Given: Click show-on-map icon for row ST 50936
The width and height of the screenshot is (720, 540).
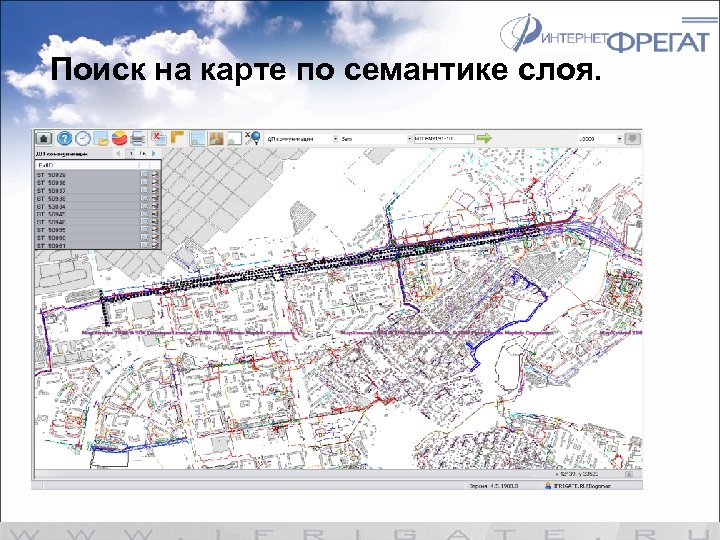Looking at the screenshot, I should pos(144,182).
